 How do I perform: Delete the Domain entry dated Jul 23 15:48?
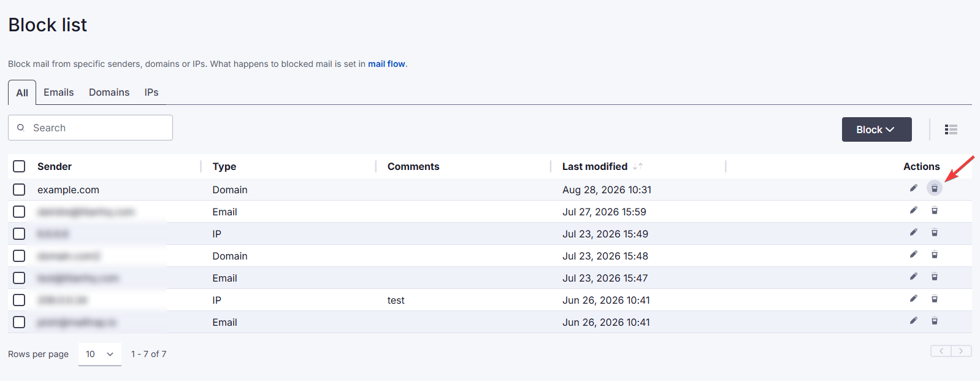(x=935, y=255)
